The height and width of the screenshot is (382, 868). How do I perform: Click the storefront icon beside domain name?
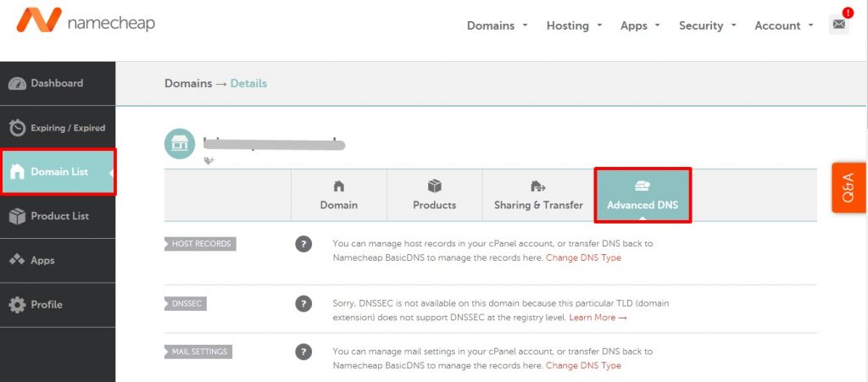click(180, 144)
